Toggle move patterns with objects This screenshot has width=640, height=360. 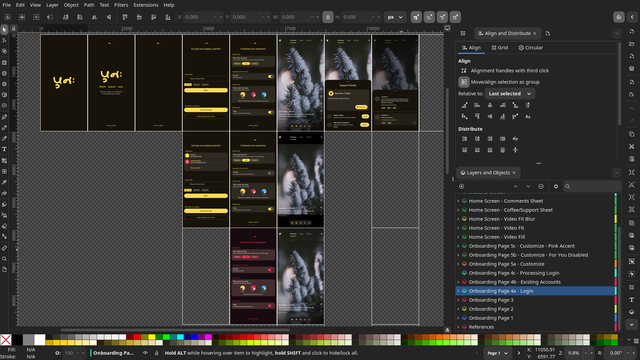455,17
